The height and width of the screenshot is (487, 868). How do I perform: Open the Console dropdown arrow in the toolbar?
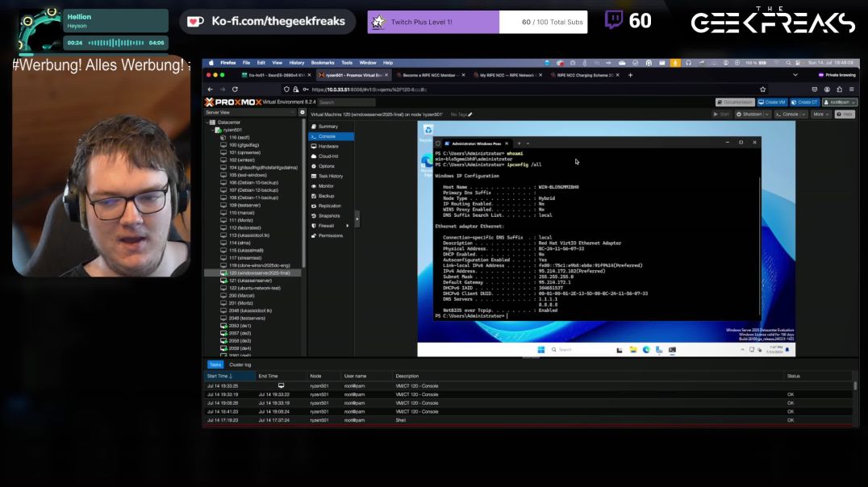point(803,114)
